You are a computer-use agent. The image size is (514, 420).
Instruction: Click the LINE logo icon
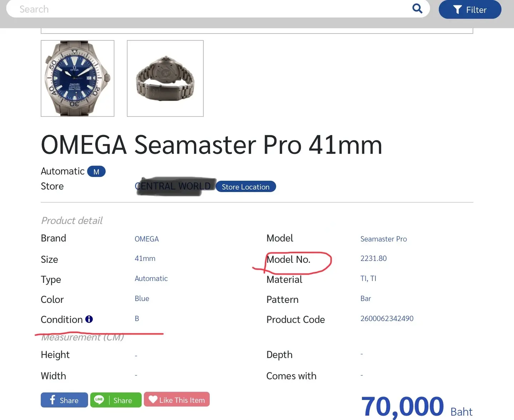point(99,400)
